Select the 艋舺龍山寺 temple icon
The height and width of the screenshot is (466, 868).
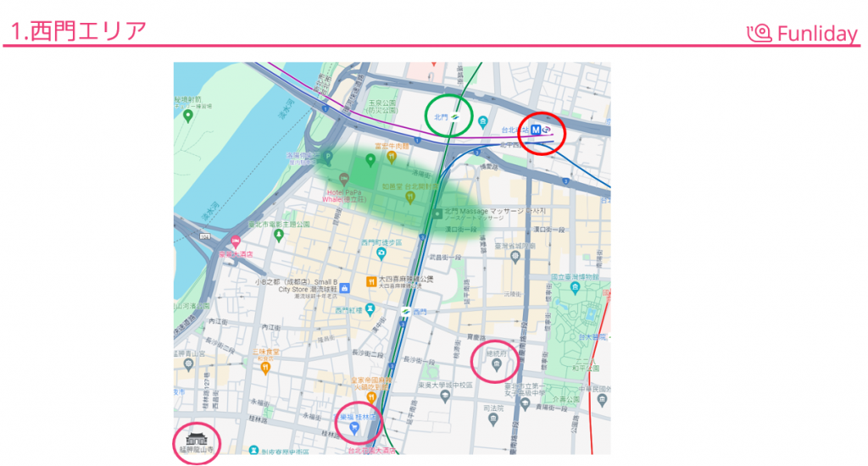pyautogui.click(x=196, y=437)
